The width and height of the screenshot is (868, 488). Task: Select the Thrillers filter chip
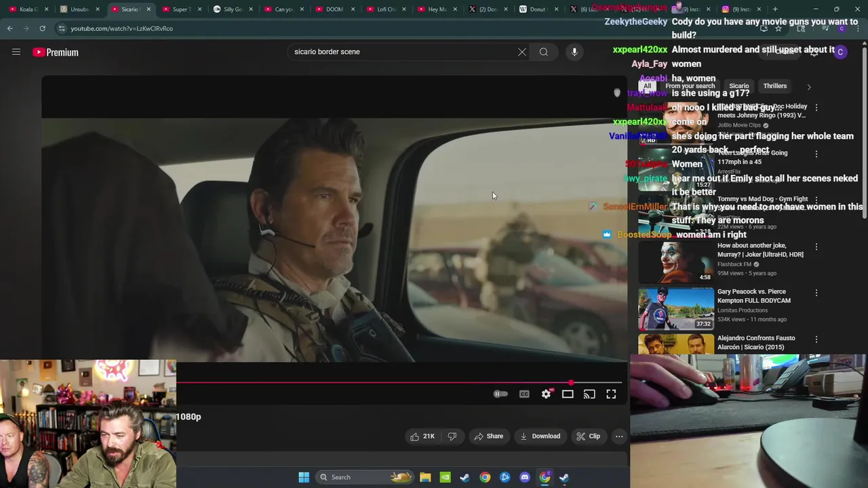[775, 86]
